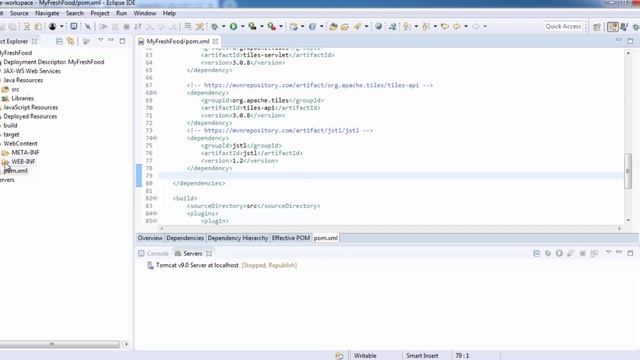Screen dimensions: 640x360
Task: Click the Stop server icon in Servers view
Action: click(583, 253)
